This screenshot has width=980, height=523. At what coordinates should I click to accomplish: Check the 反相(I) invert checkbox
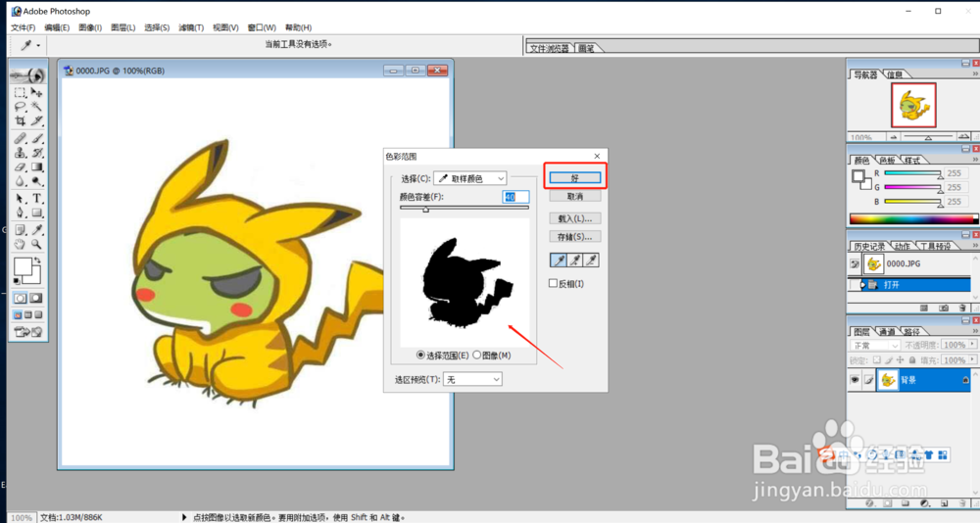pyautogui.click(x=553, y=283)
